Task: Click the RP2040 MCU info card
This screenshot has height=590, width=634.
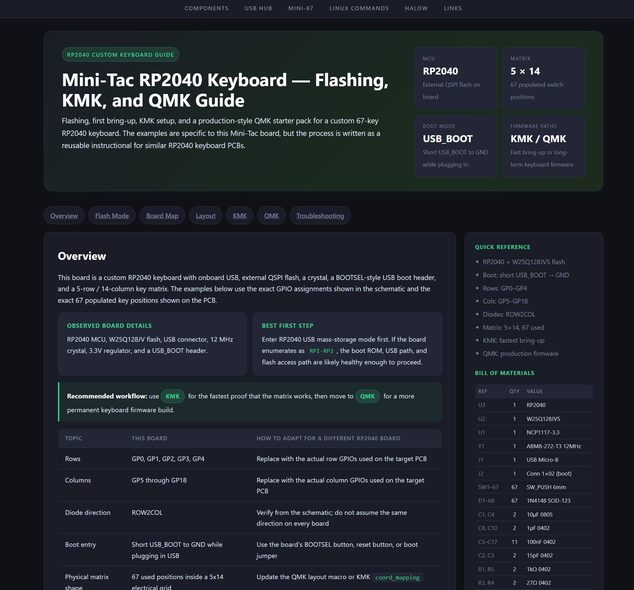Action: (x=456, y=78)
